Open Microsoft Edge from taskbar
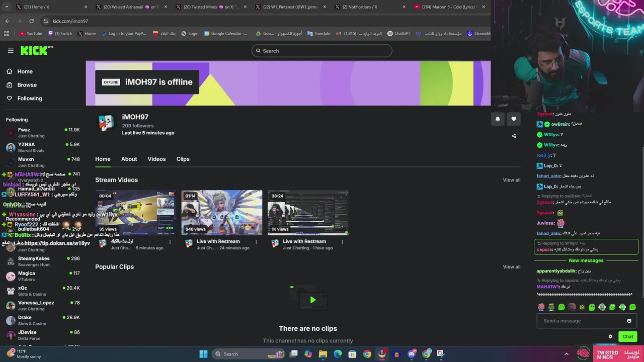644x362 pixels. click(x=338, y=354)
